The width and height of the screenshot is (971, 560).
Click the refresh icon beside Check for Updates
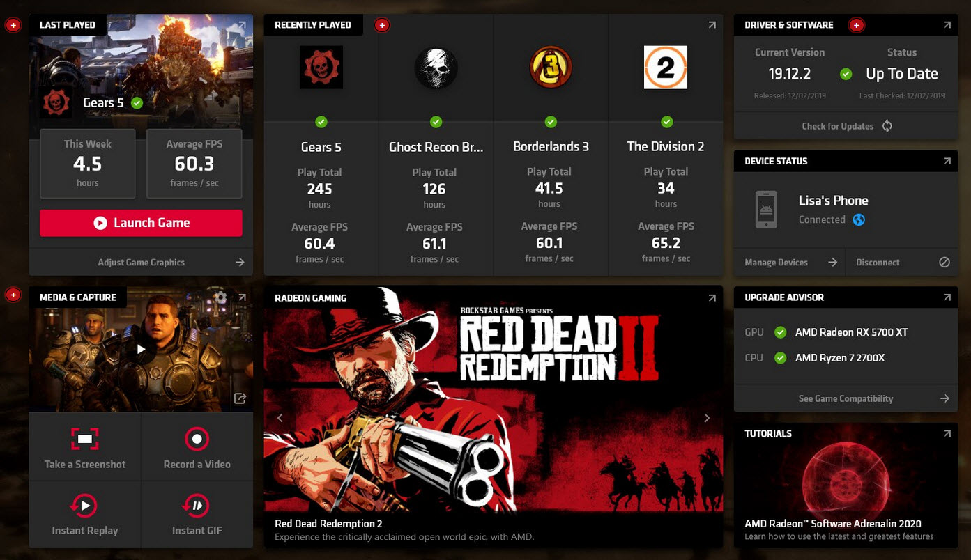pos(887,126)
